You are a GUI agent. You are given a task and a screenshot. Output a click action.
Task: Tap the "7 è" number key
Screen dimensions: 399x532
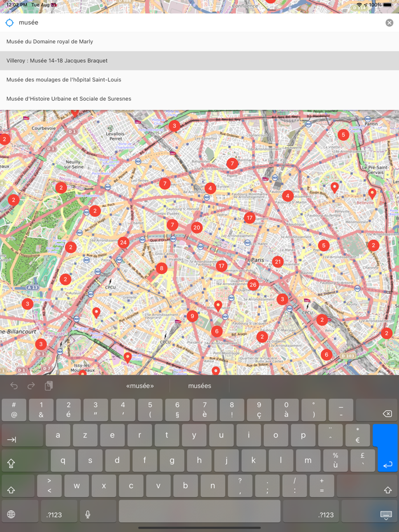(x=205, y=410)
